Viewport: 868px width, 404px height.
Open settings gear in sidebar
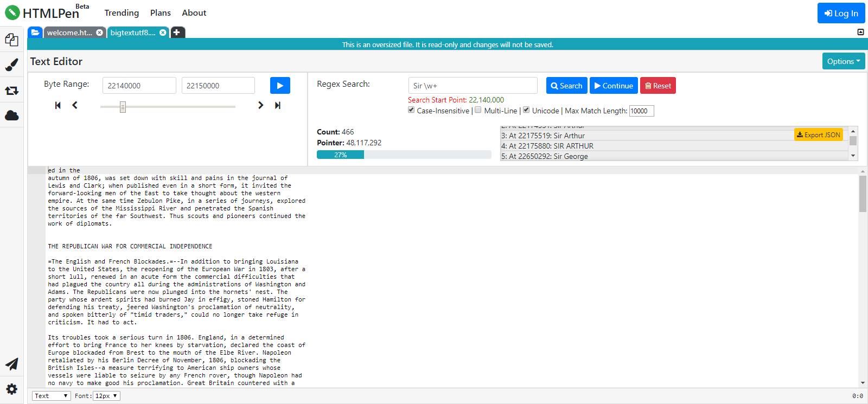pyautogui.click(x=11, y=389)
